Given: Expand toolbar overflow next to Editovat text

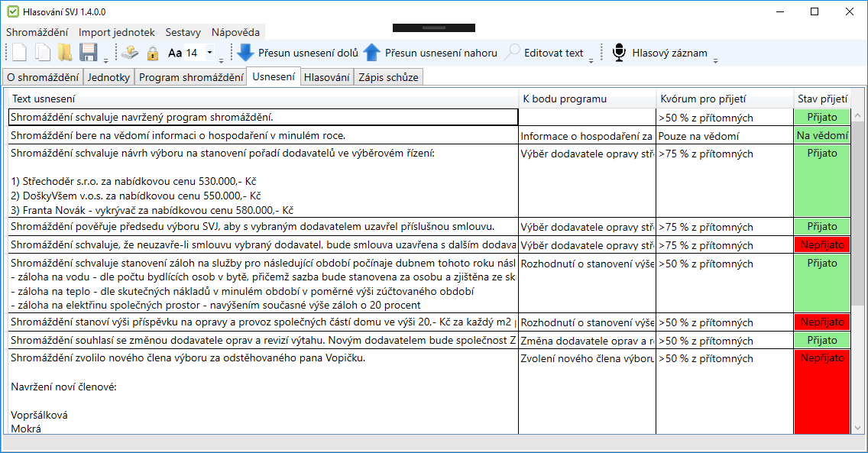Looking at the screenshot, I should [591, 60].
